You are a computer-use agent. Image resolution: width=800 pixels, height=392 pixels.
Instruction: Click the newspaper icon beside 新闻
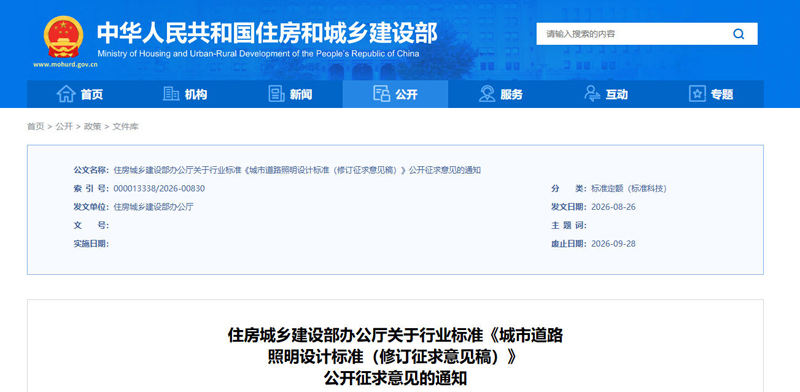pos(276,94)
